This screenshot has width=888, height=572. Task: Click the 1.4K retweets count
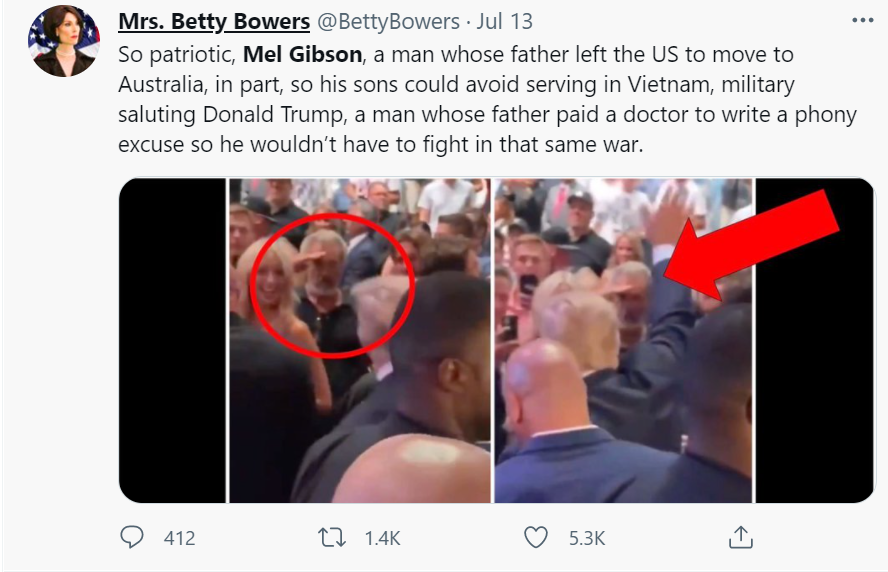tap(382, 538)
